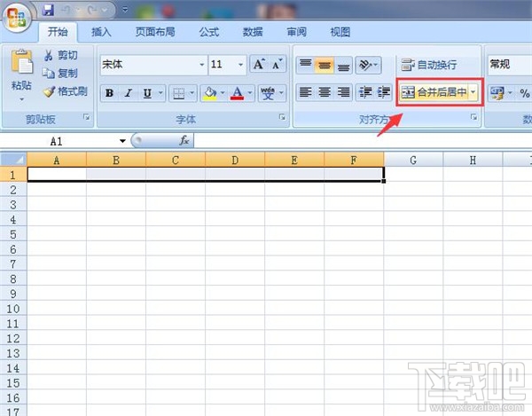Click the Paste clipboard icon

pyautogui.click(x=21, y=62)
